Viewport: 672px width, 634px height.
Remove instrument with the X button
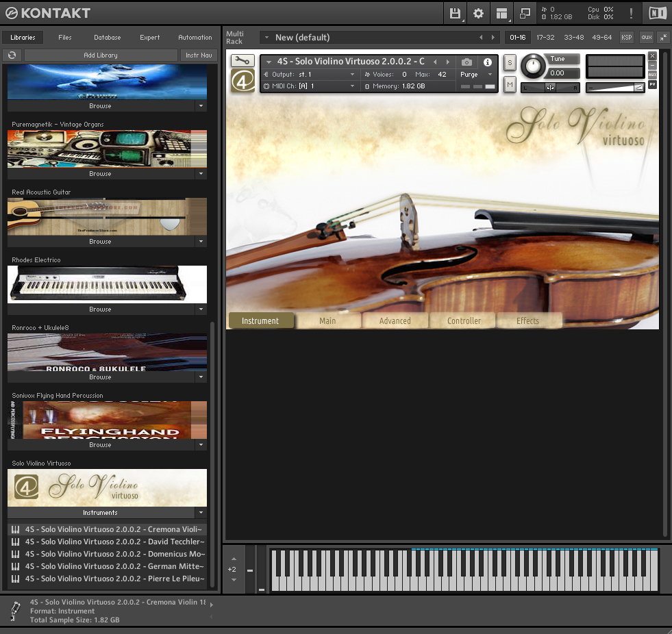652,55
